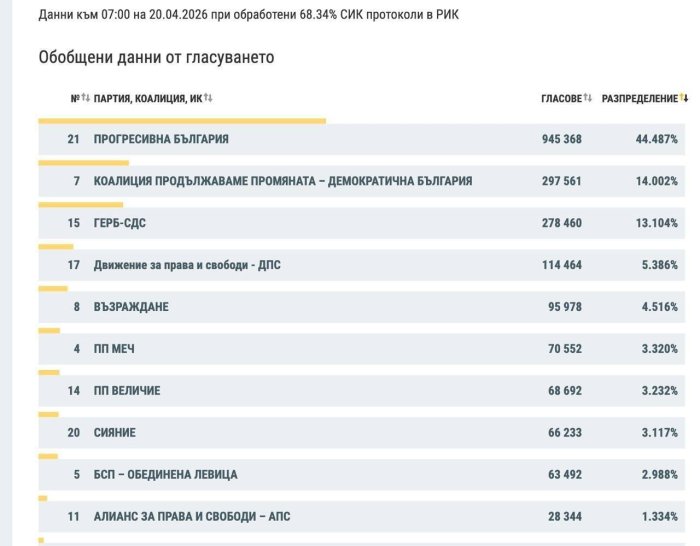Sort table by № column icon
The height and width of the screenshot is (546, 700).
click(x=86, y=98)
